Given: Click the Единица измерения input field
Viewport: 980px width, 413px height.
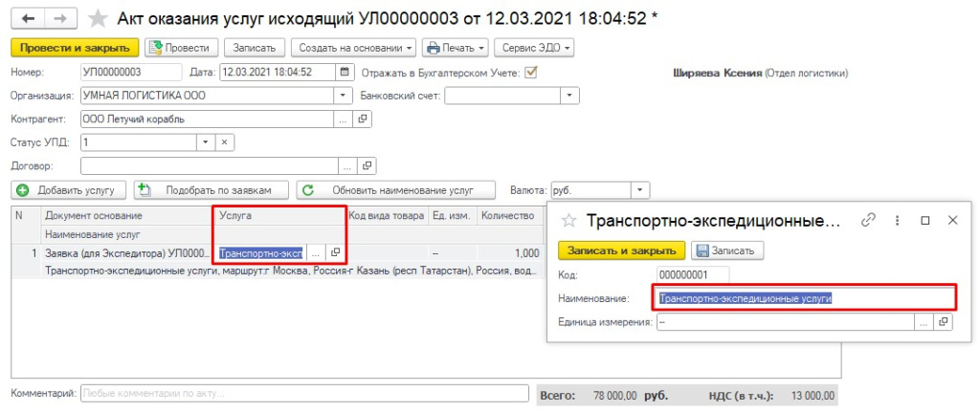Looking at the screenshot, I should click(x=787, y=322).
